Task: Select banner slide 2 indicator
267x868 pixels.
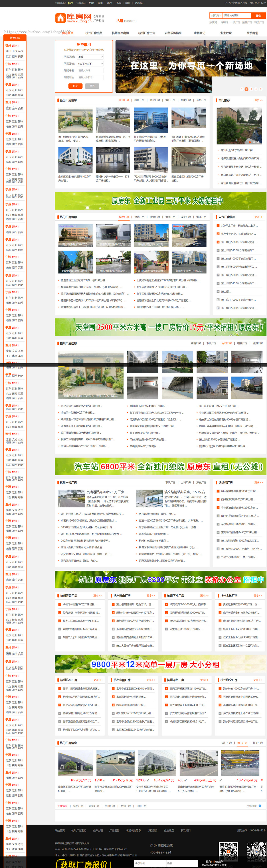Action: coord(246,89)
